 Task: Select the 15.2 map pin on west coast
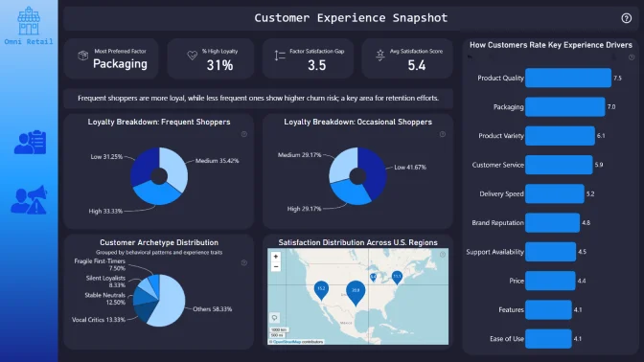(x=321, y=290)
